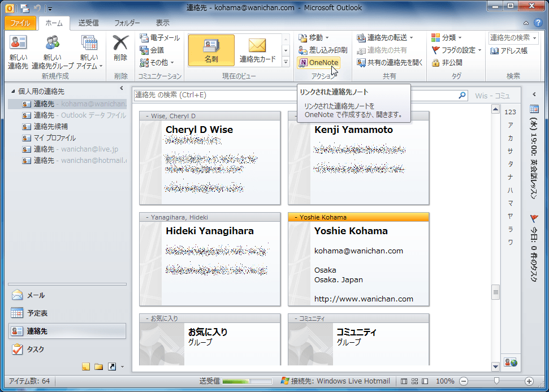Viewport: 549px width, 392px height.
Task: Open Kenji Yamamoto business card
Action: pos(358,158)
